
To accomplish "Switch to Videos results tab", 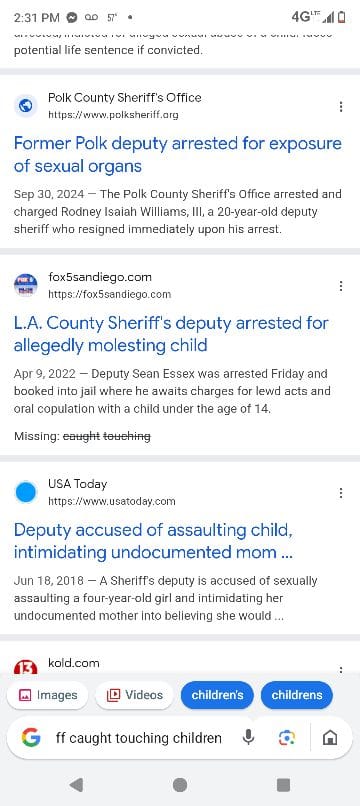I will pos(134,695).
